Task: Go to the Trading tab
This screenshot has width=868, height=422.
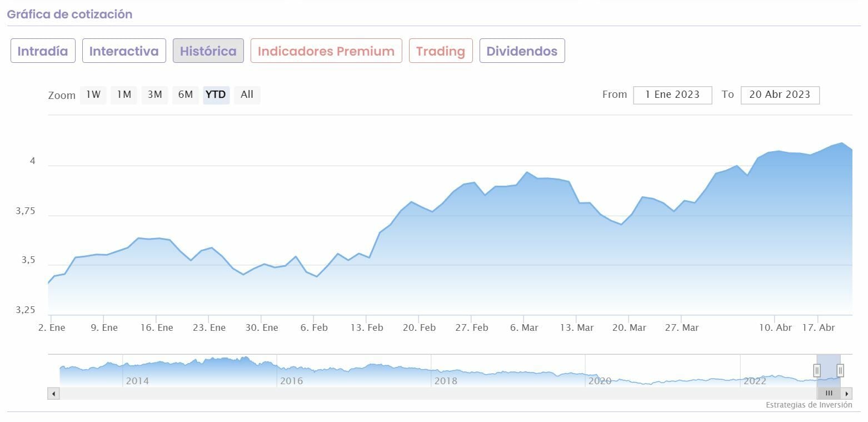Action: click(x=441, y=51)
